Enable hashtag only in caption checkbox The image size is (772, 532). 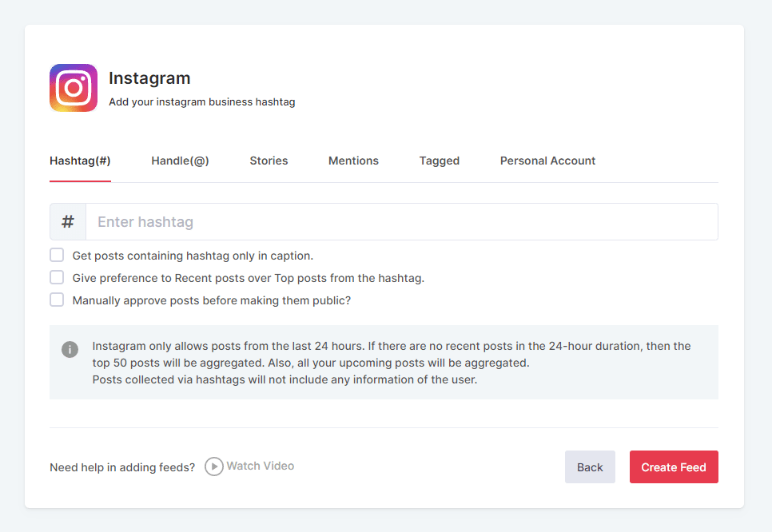[x=57, y=255]
